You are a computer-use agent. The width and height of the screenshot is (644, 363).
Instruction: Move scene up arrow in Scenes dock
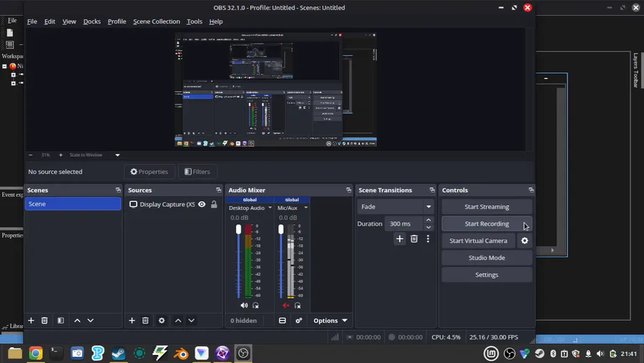[77, 320]
